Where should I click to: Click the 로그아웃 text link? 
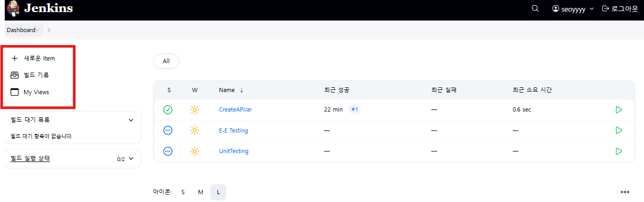click(625, 9)
